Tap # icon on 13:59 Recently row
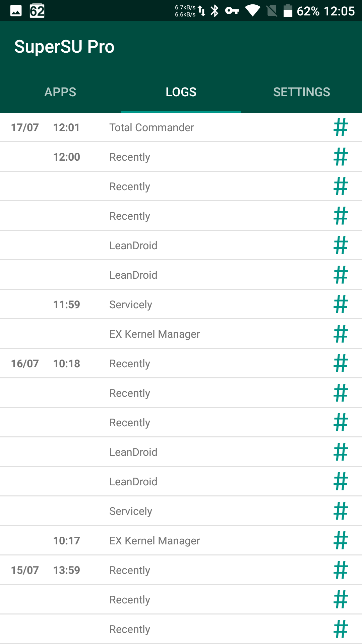The height and width of the screenshot is (644, 362). pyautogui.click(x=341, y=570)
